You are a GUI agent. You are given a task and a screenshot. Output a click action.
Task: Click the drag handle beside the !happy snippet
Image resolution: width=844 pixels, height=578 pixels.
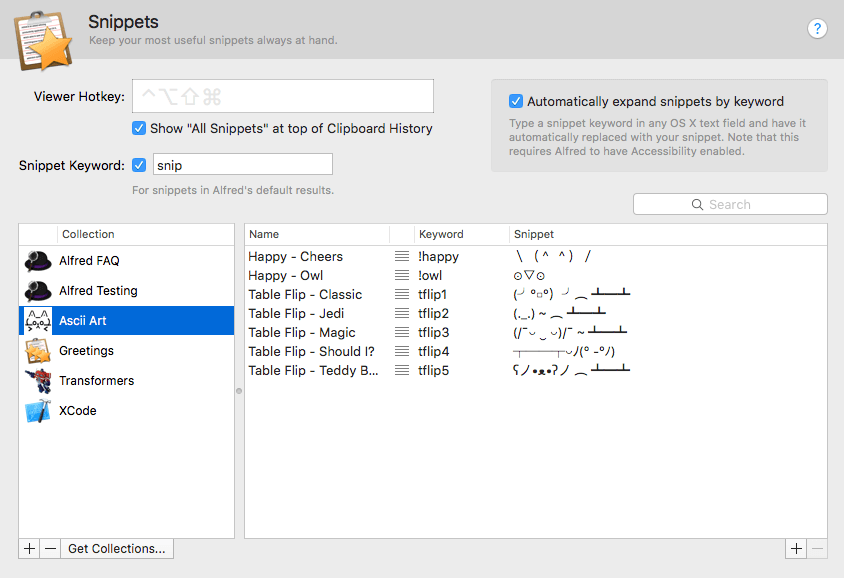coord(400,256)
